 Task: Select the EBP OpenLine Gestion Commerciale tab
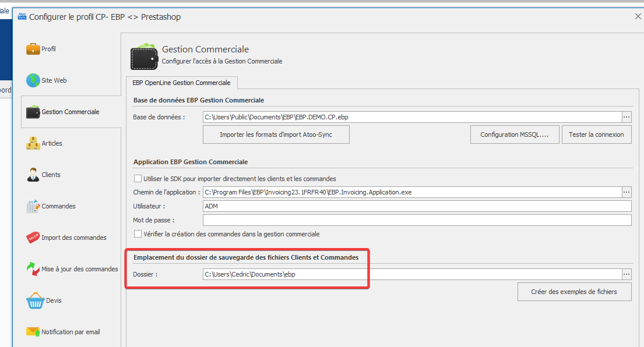(181, 83)
